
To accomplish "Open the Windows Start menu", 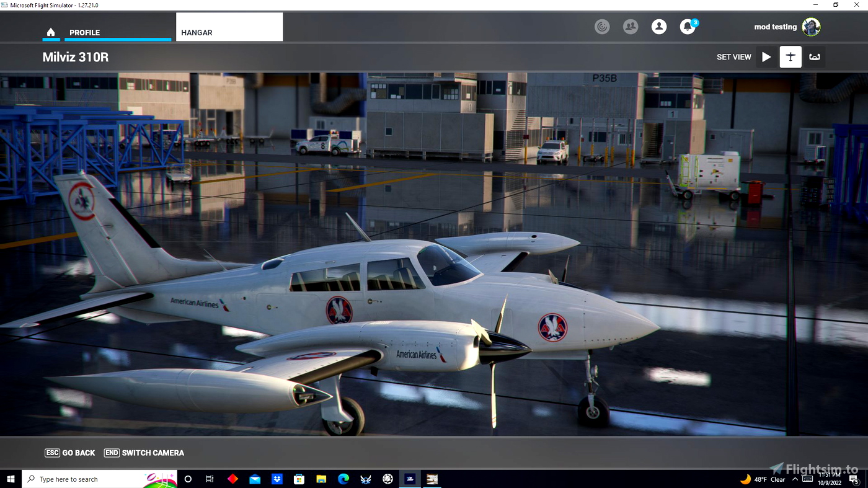I will click(11, 479).
